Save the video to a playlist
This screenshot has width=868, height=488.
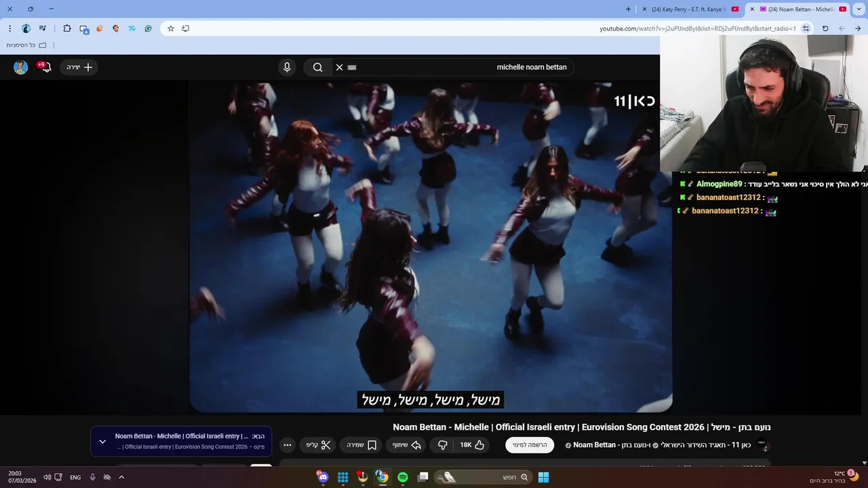361,445
